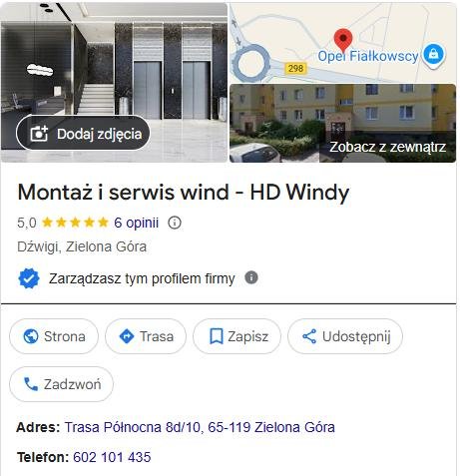
Task: Open the elevator lobby interior photo
Action: [114, 83]
